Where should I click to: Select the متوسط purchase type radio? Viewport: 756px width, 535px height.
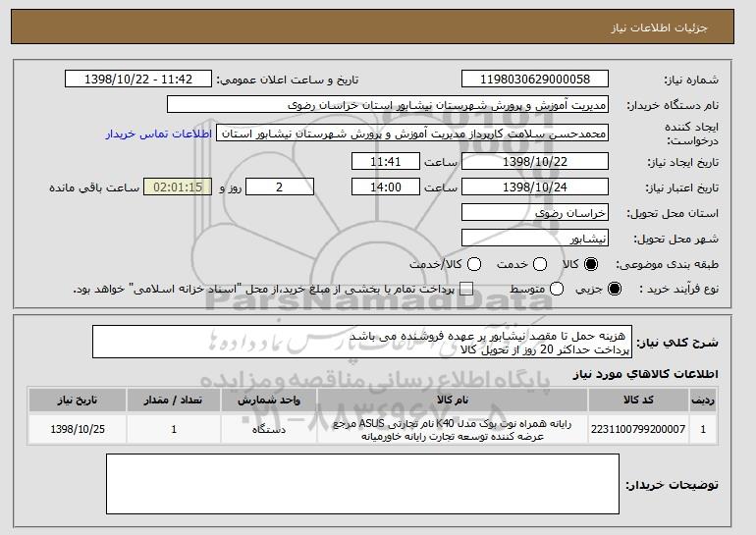click(557, 289)
